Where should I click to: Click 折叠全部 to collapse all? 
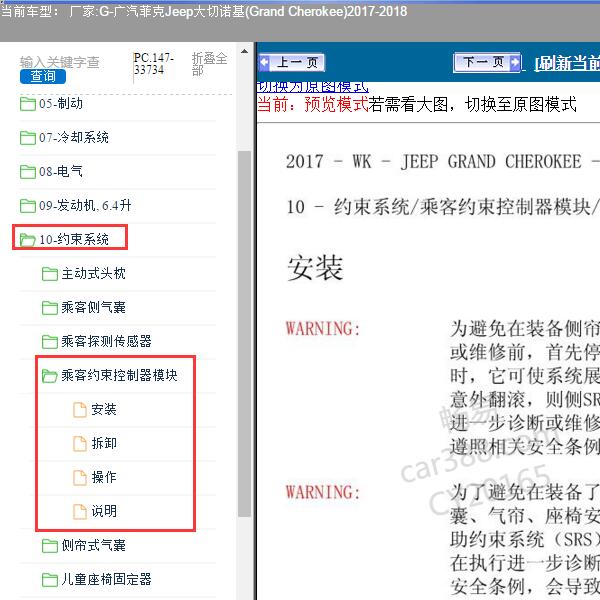tap(209, 64)
